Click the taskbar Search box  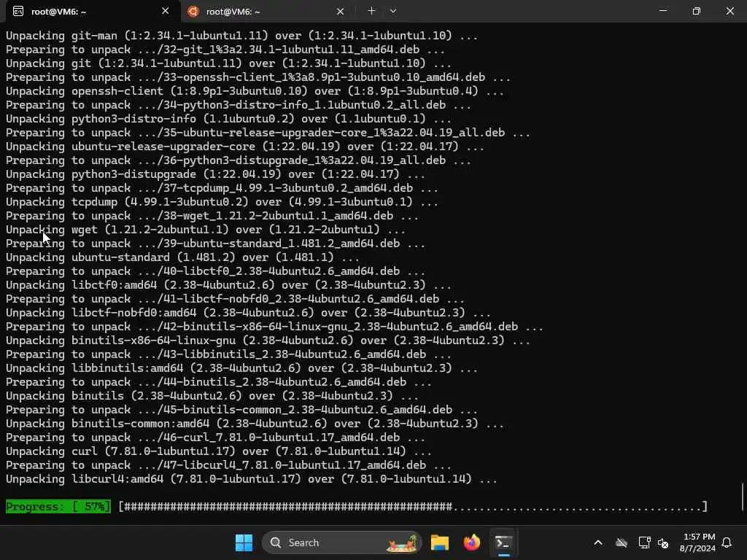[x=341, y=542]
